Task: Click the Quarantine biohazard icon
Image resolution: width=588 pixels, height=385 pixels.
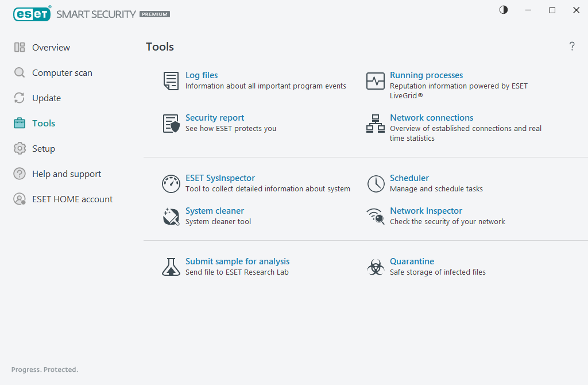Action: (x=376, y=267)
